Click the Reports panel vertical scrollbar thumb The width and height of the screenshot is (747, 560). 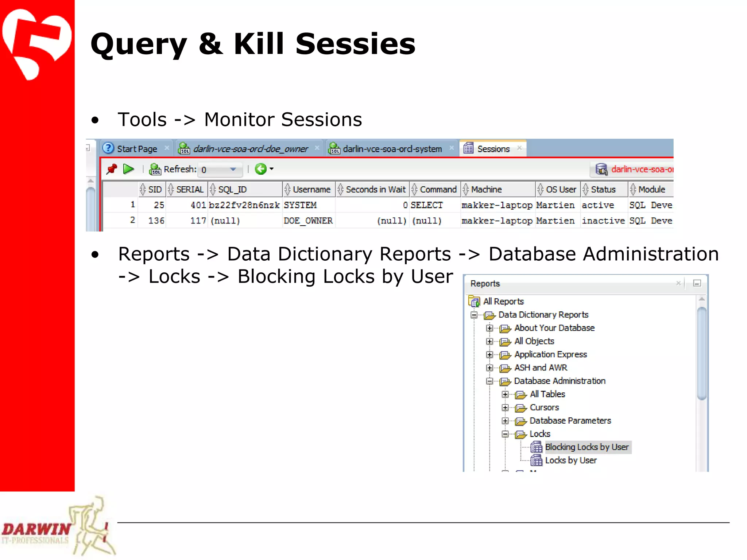[701, 354]
